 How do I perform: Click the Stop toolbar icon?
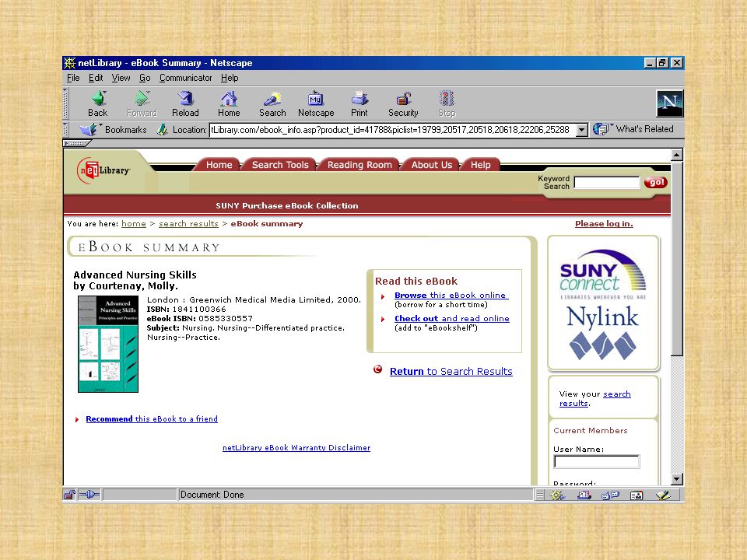[x=447, y=103]
